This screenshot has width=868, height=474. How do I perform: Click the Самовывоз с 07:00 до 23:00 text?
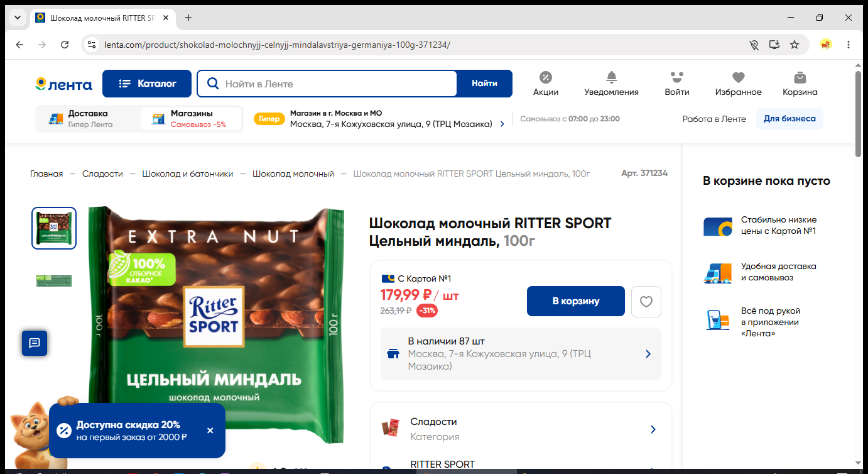click(x=570, y=119)
